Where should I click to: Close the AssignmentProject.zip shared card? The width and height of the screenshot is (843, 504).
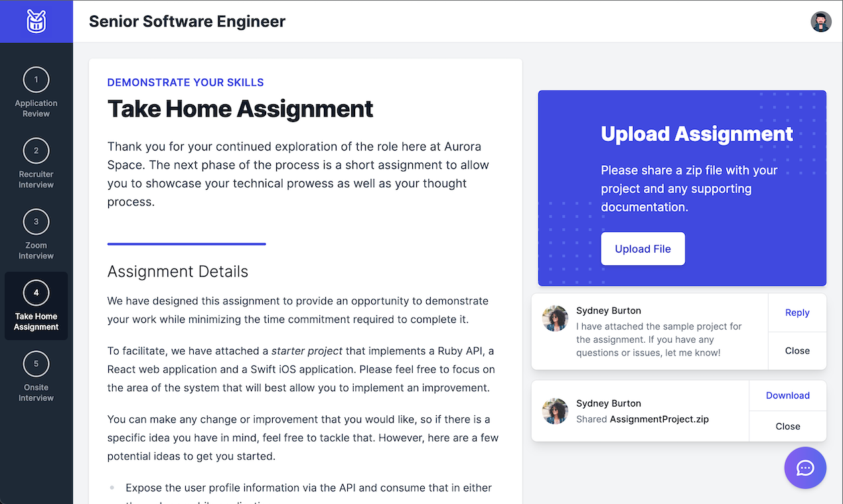click(x=788, y=426)
